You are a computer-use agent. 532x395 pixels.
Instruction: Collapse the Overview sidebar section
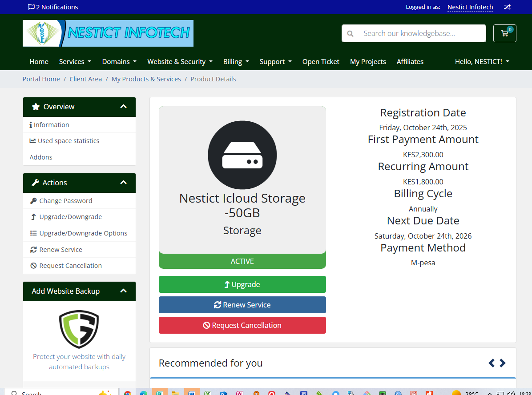click(x=123, y=106)
